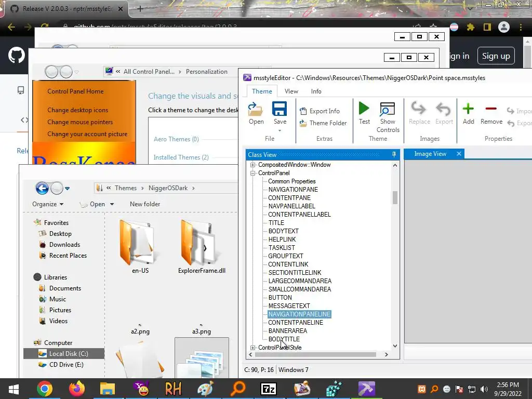Click Class View horizontal scroll right arrow
532x399 pixels.
click(x=386, y=354)
